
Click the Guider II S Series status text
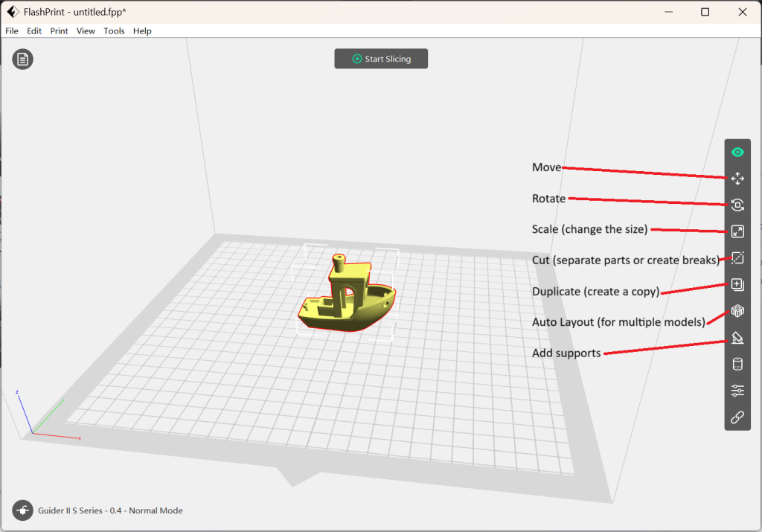pyautogui.click(x=110, y=510)
